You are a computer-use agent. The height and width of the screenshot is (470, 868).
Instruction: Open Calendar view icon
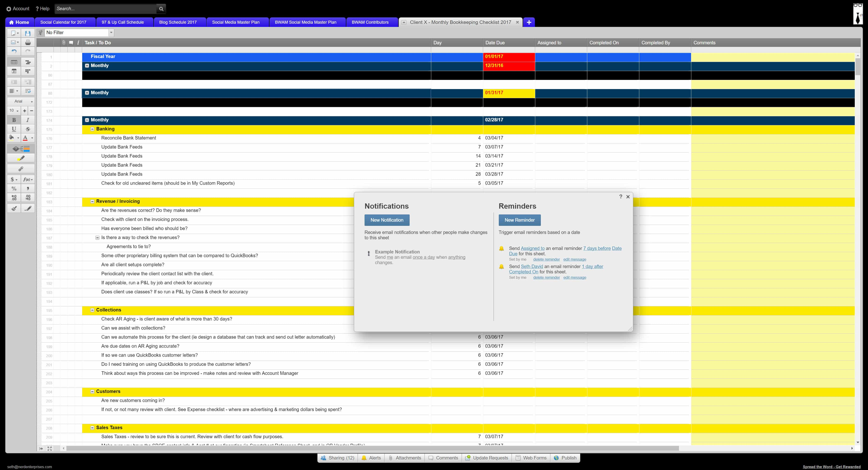pos(14,71)
